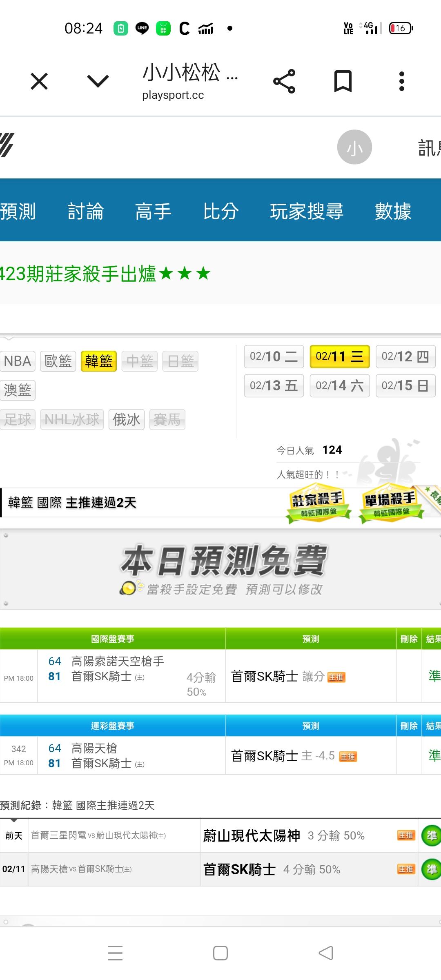Open the three-dot browser menu
The height and width of the screenshot is (980, 441).
402,81
